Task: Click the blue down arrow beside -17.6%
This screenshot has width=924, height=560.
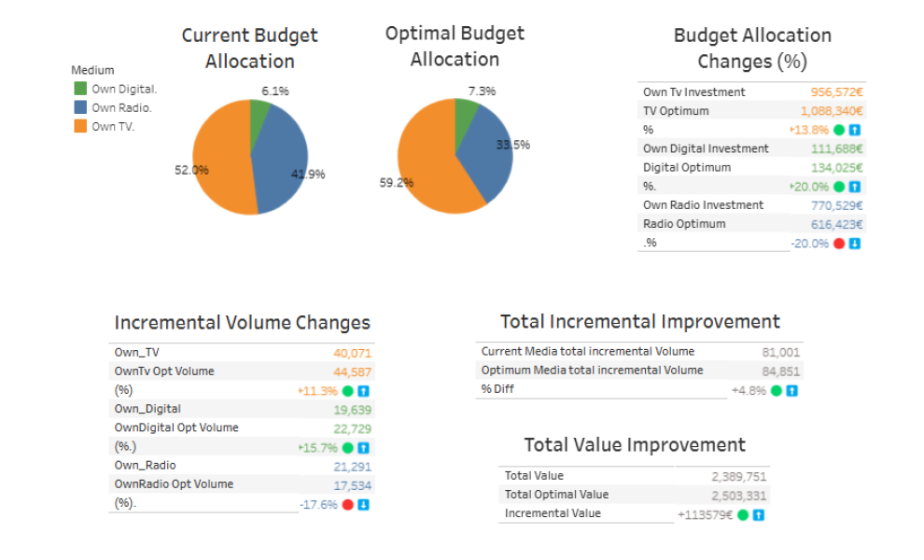Action: [x=364, y=505]
